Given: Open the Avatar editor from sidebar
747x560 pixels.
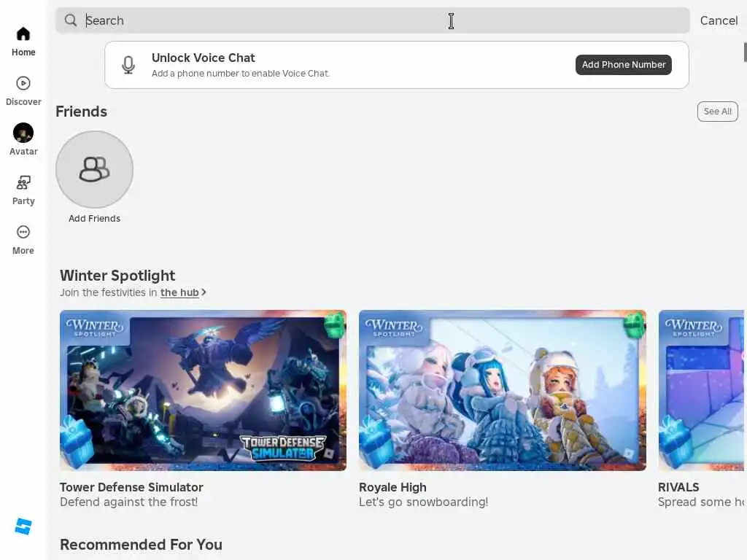Looking at the screenshot, I should coord(23,139).
